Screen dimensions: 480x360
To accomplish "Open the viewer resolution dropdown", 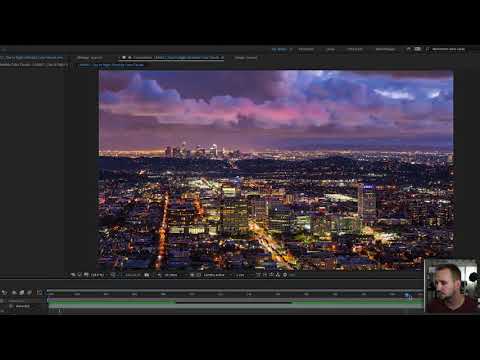I will click(171, 275).
